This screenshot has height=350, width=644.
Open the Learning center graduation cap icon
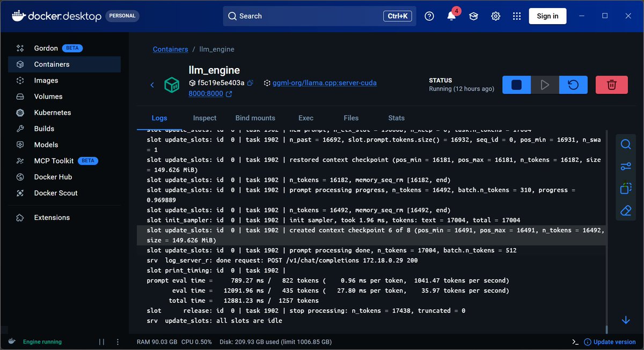[473, 16]
